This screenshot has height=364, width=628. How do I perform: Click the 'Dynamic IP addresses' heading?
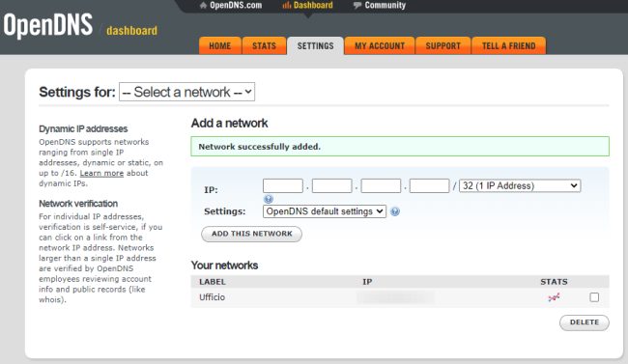click(83, 129)
